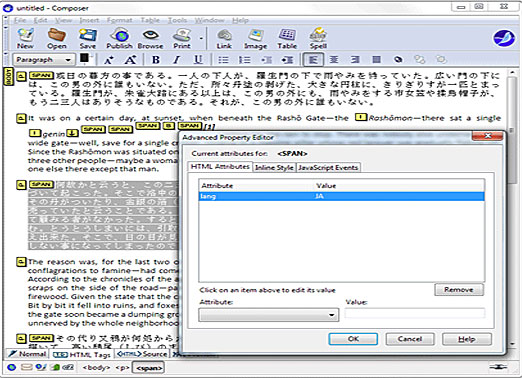Switch to JavaScript Events tab

pyautogui.click(x=328, y=167)
